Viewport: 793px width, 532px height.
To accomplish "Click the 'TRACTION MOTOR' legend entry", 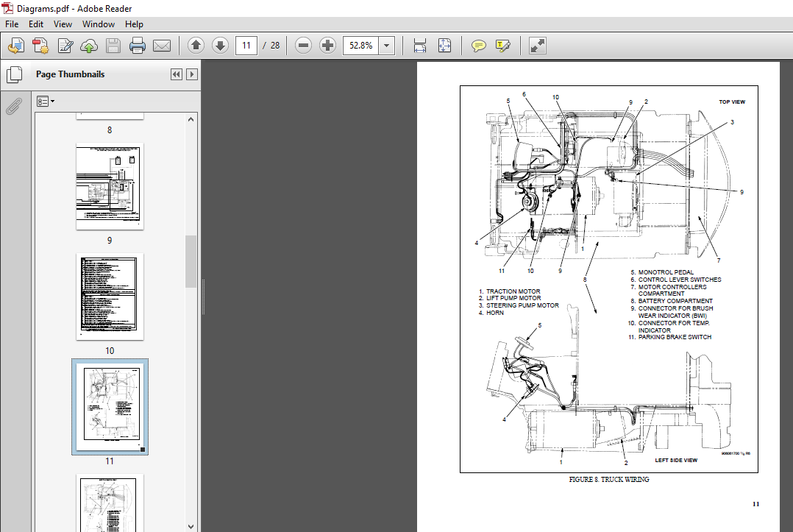I will click(513, 291).
